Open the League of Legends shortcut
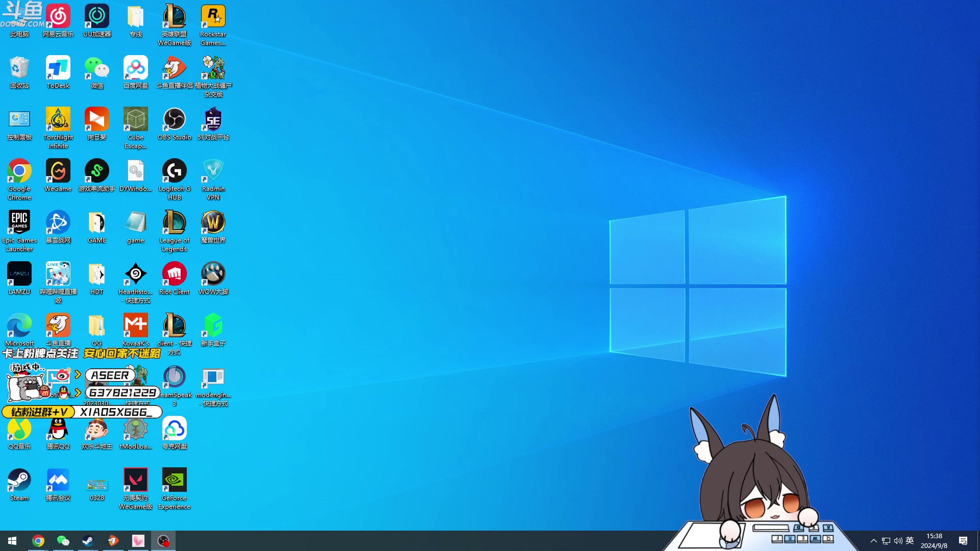Image resolution: width=980 pixels, height=551 pixels. pos(175,231)
